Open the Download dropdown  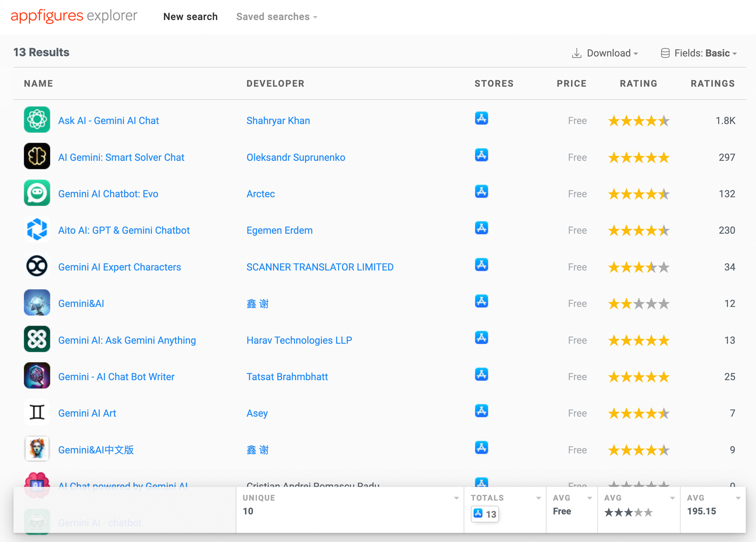click(609, 53)
